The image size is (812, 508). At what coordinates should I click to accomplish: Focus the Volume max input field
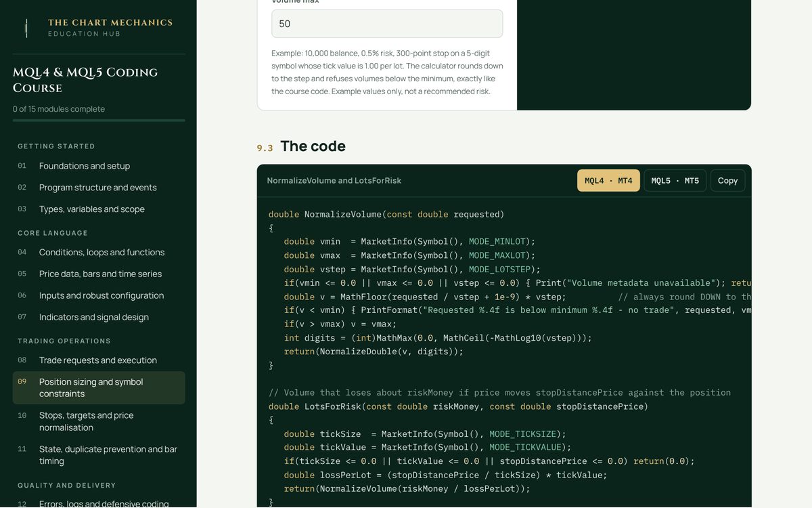pos(387,24)
